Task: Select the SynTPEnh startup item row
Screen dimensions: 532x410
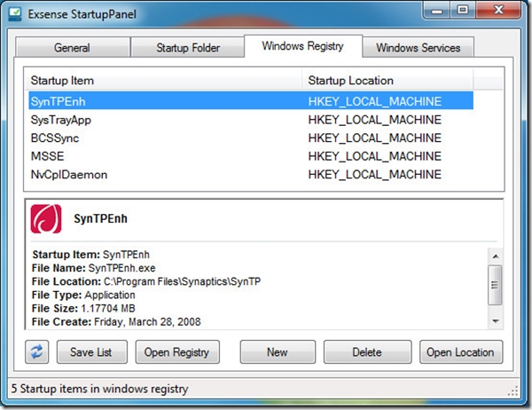Action: (x=251, y=101)
